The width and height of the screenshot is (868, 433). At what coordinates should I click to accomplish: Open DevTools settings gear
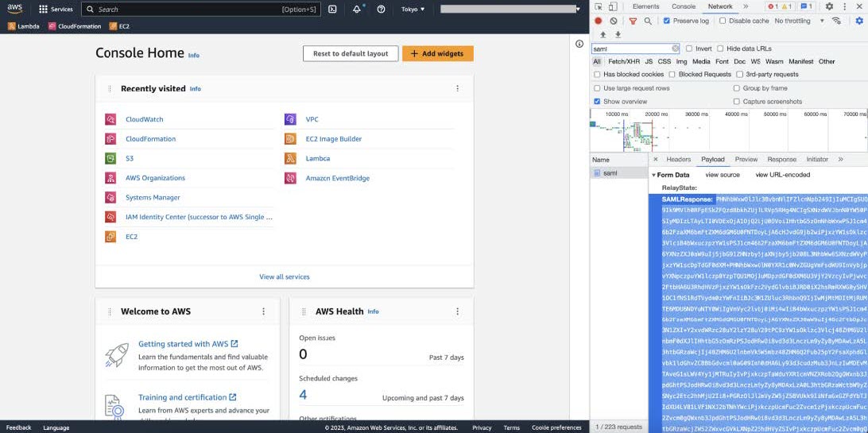pos(829,6)
